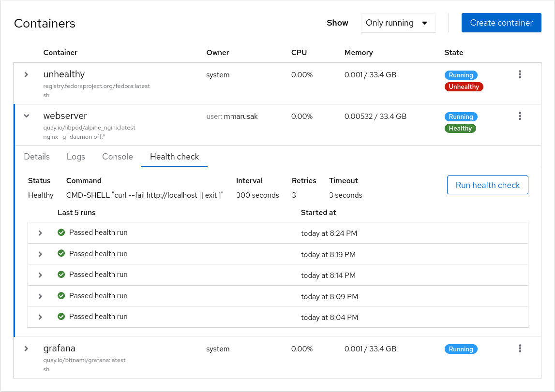The width and height of the screenshot is (555, 392).
Task: Click the red Unhealthy status badge
Action: (x=464, y=87)
